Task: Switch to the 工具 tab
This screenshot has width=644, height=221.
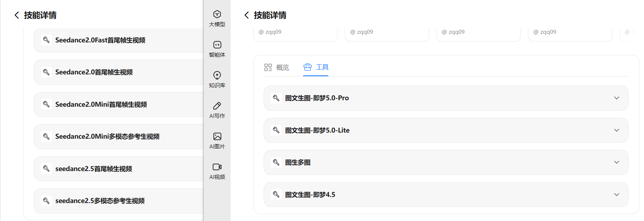Action: [x=316, y=67]
